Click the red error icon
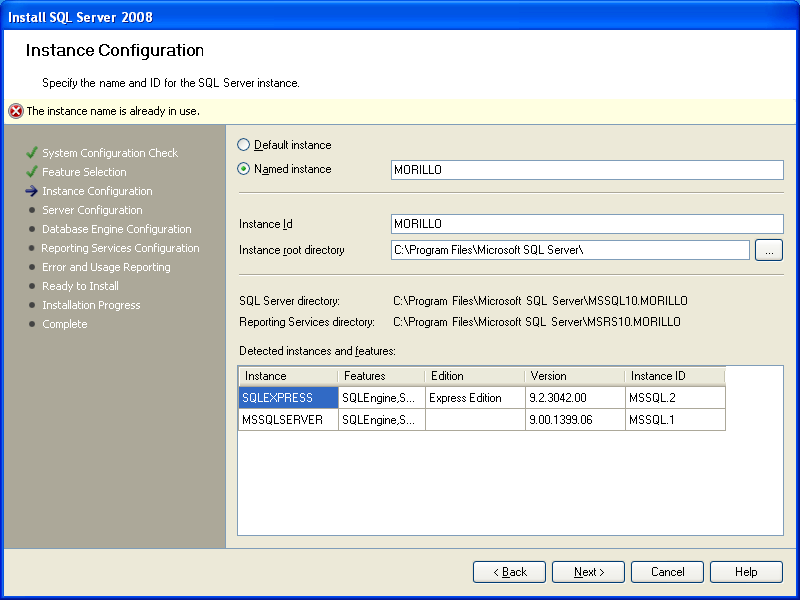The height and width of the screenshot is (600, 800). click(16, 111)
